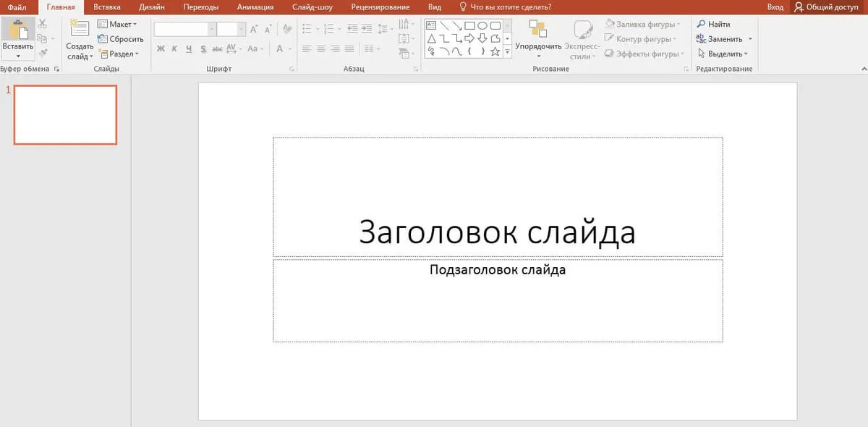Toggle underline Ч formatting
This screenshot has height=427, width=868.
(189, 49)
